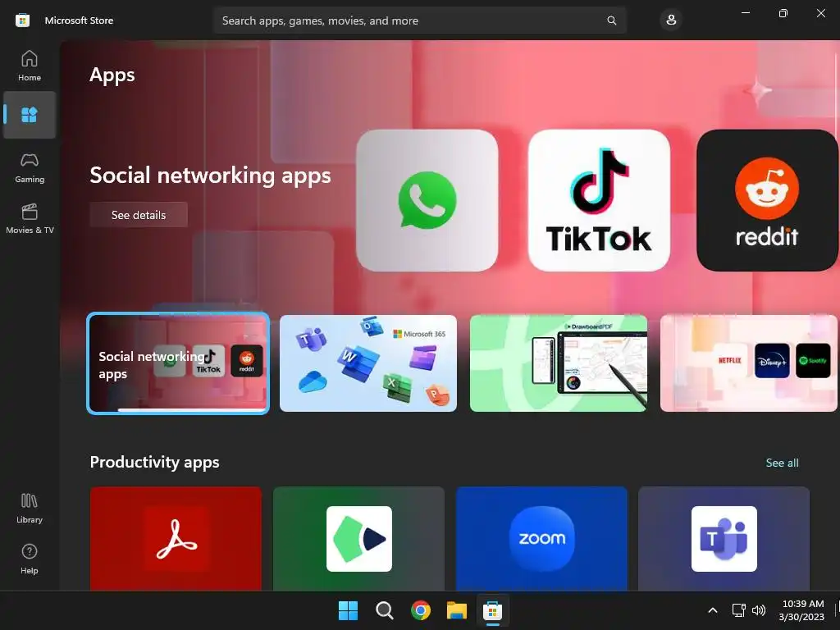The image size is (840, 630).
Task: Open the clock and date panel
Action: coord(802,610)
